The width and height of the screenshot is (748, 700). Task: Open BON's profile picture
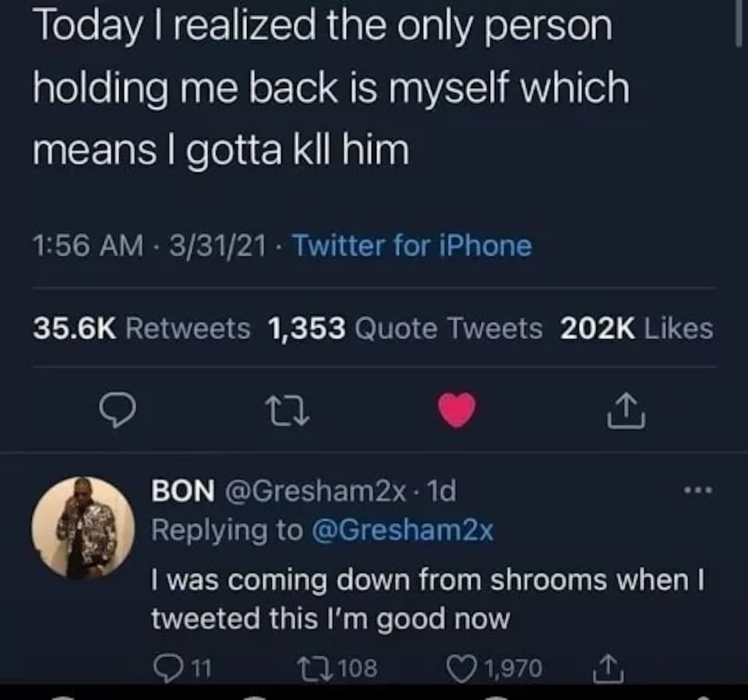tap(83, 527)
